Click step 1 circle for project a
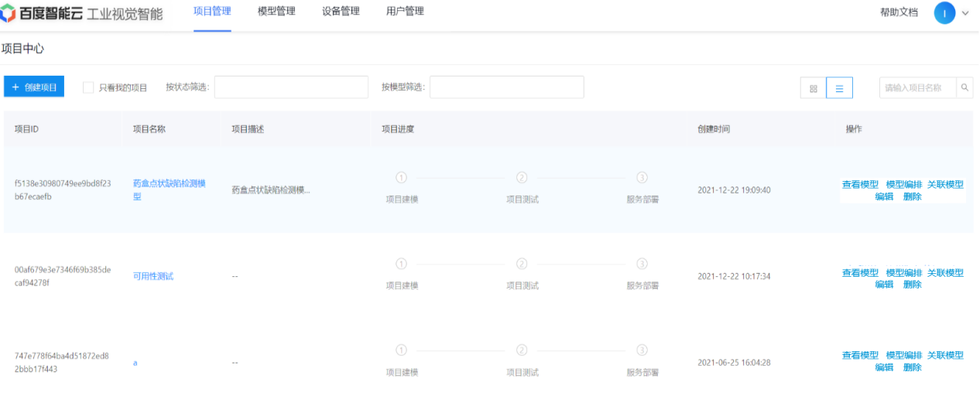The image size is (980, 413). (401, 350)
